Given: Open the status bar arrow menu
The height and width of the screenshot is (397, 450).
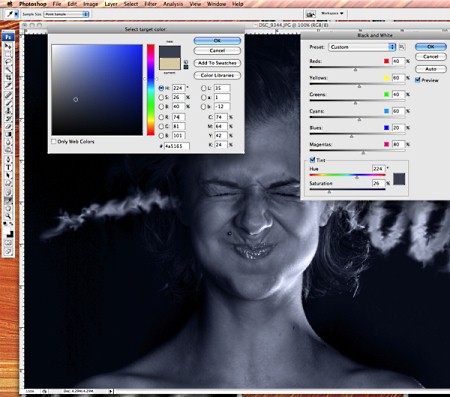Looking at the screenshot, I should (x=111, y=391).
